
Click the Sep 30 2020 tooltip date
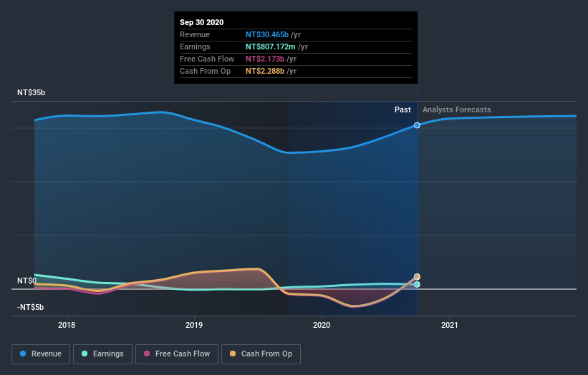(x=201, y=22)
